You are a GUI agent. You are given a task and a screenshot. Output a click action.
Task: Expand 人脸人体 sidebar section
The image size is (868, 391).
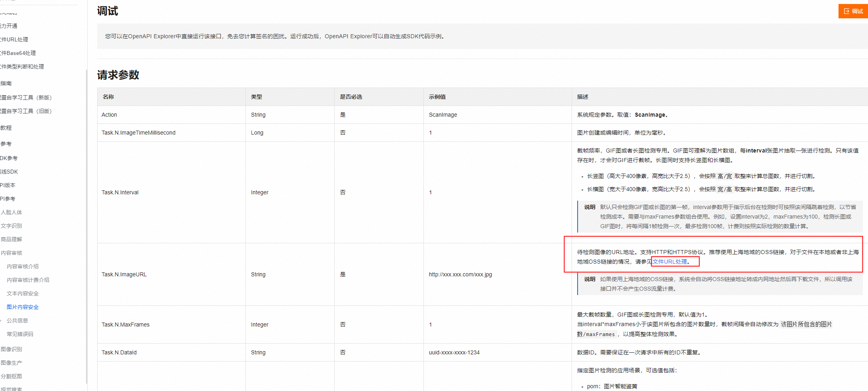coord(11,212)
